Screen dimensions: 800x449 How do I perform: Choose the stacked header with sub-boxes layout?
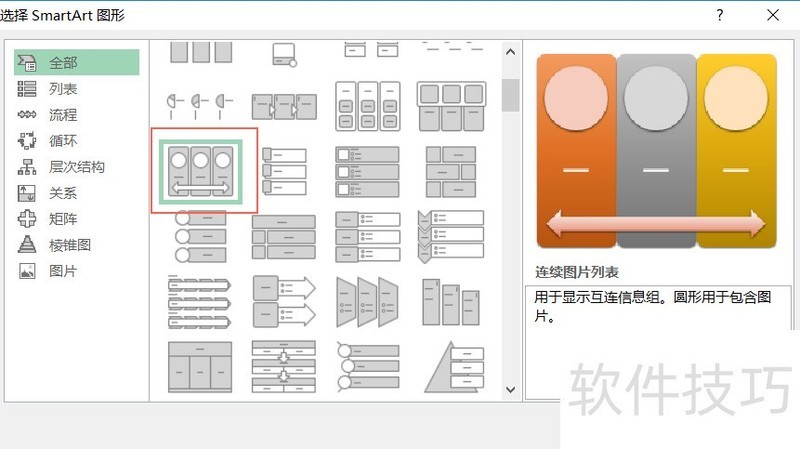coord(284,237)
